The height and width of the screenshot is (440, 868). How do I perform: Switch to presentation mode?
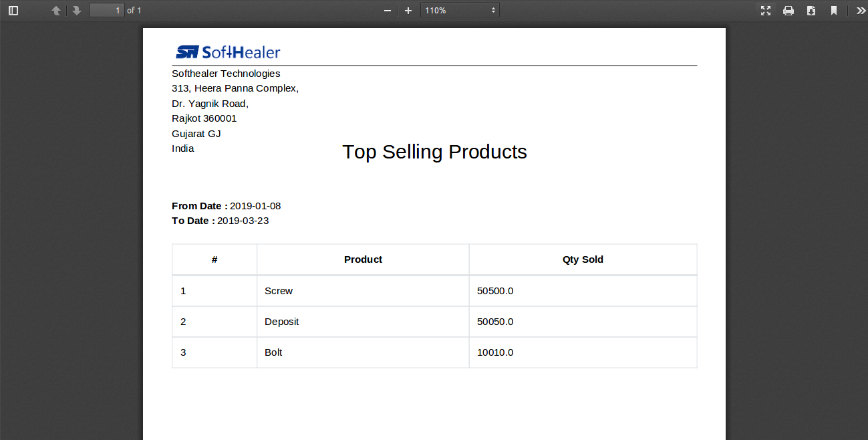766,11
